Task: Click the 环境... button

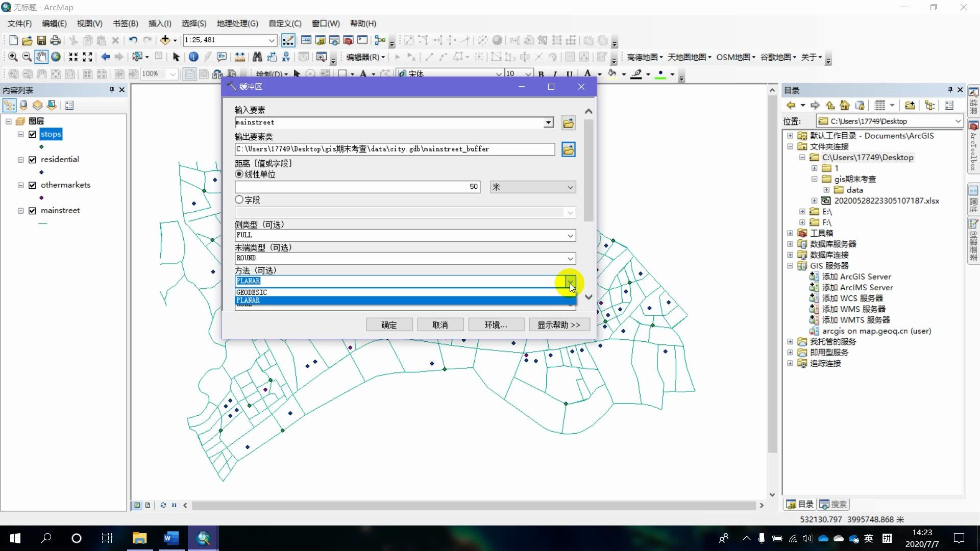Action: [496, 325]
